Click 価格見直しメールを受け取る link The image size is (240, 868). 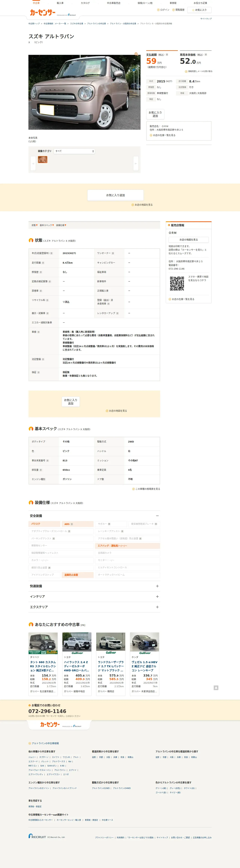click(x=199, y=71)
